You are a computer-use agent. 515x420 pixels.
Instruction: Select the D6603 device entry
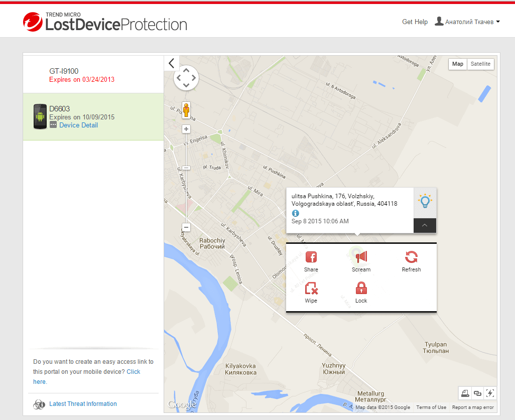coord(93,116)
